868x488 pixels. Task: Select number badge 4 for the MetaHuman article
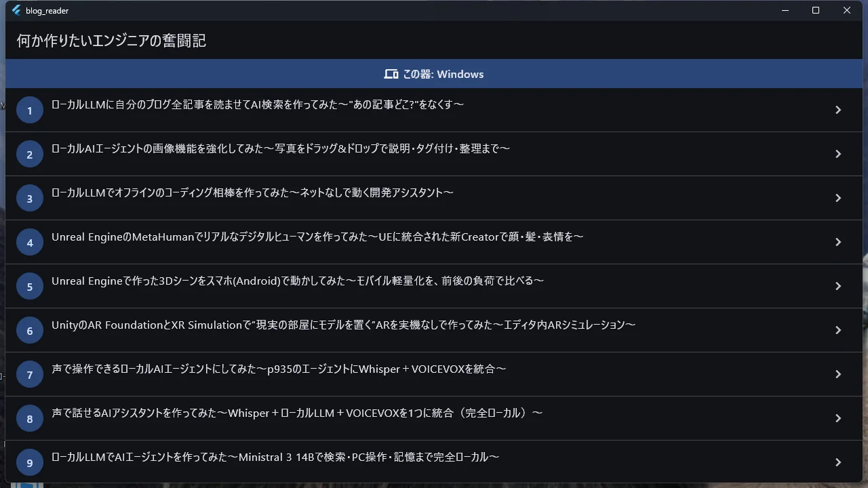[30, 242]
